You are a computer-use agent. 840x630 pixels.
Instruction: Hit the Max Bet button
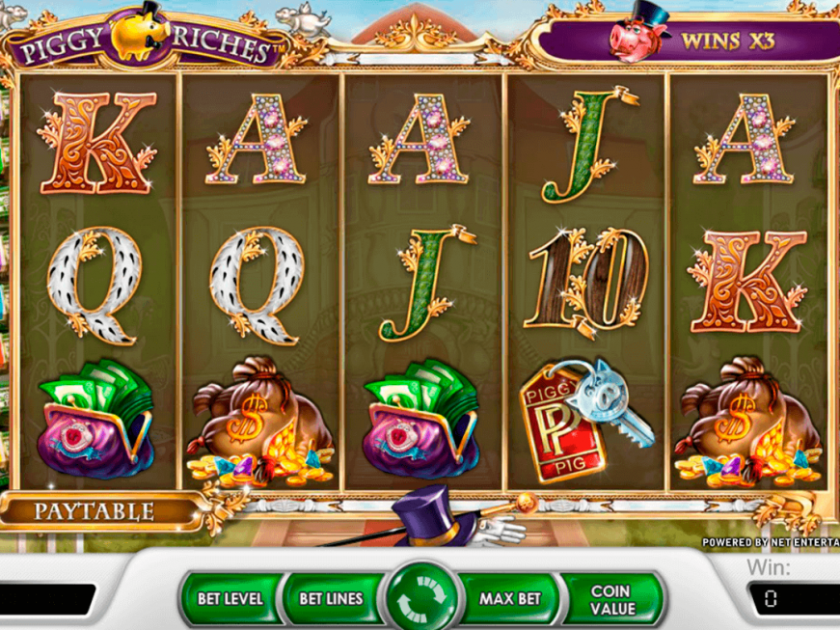click(x=509, y=598)
